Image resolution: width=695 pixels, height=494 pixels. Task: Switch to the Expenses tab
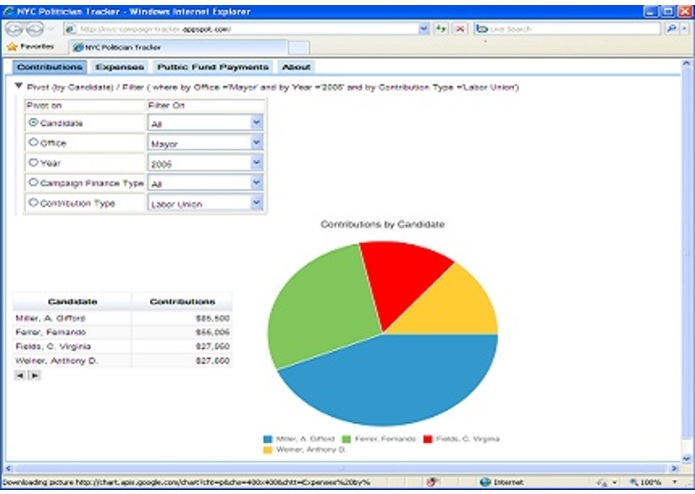pyautogui.click(x=120, y=67)
